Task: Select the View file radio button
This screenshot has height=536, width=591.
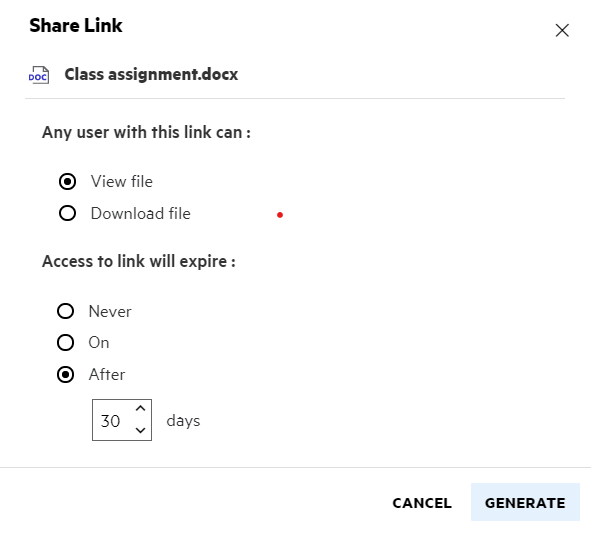Action: 67,182
